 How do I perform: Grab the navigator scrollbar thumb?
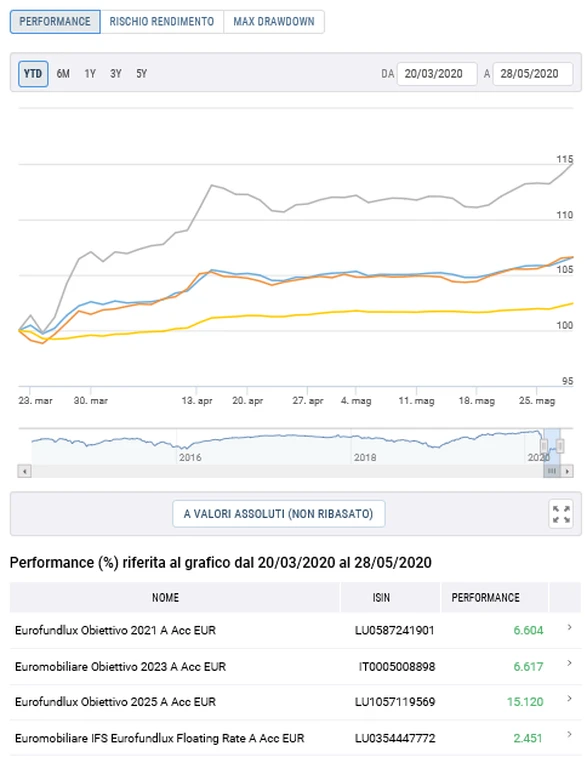pos(552,471)
